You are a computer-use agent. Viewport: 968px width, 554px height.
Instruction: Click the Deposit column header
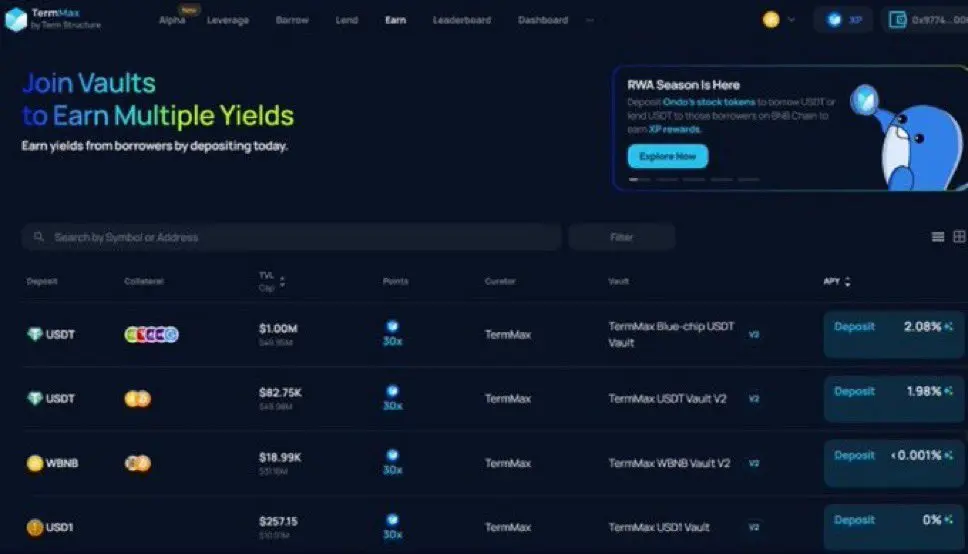42,281
